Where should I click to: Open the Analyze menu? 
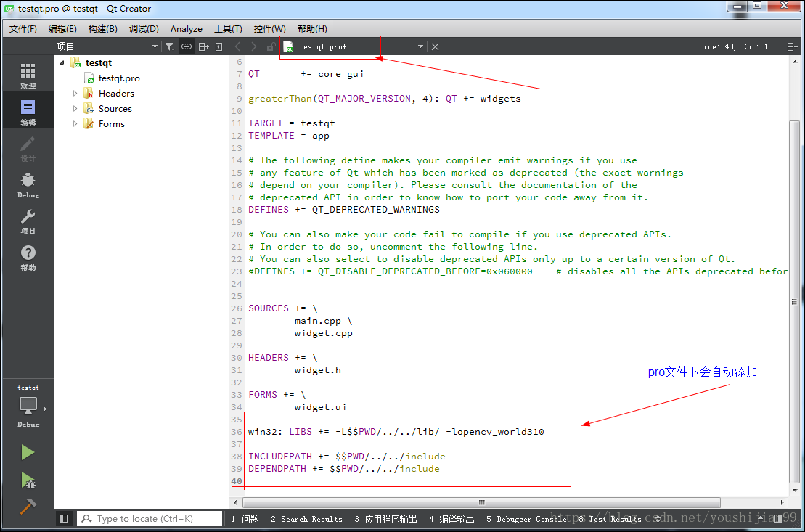point(187,29)
